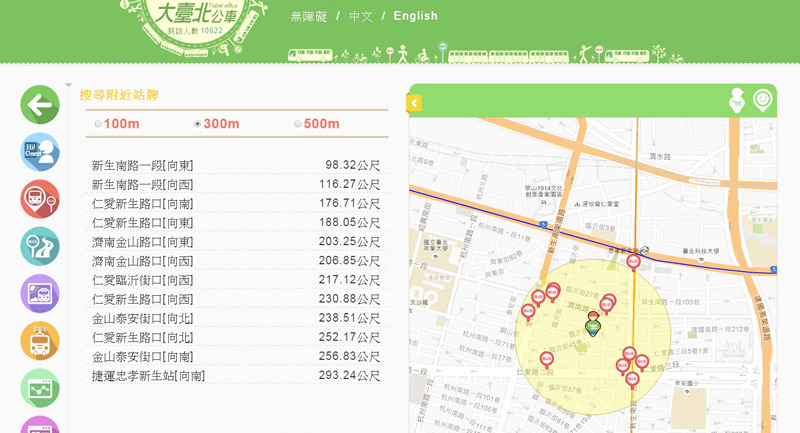800x433 pixels.
Task: Open 新生南路一段[向東] stop at 98.32公尺
Action: click(x=143, y=165)
